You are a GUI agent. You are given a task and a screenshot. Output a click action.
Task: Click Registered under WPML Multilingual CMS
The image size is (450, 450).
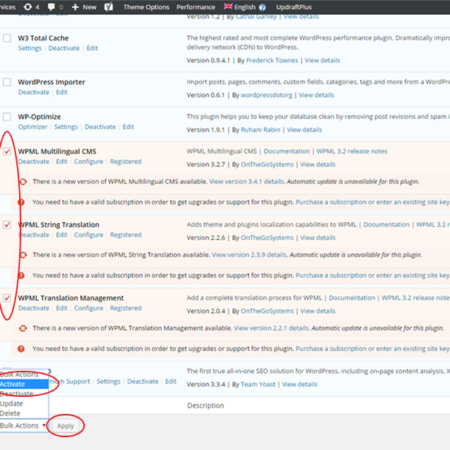coord(126,161)
